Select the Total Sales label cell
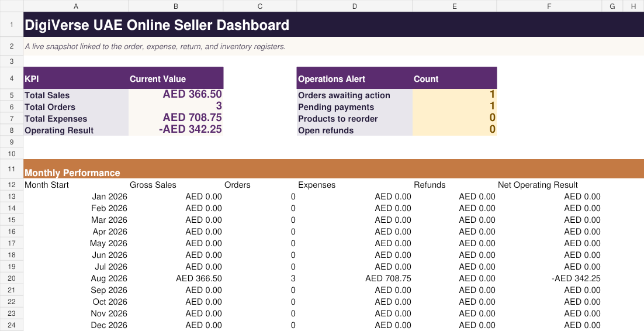This screenshot has height=331, width=644. [76, 95]
